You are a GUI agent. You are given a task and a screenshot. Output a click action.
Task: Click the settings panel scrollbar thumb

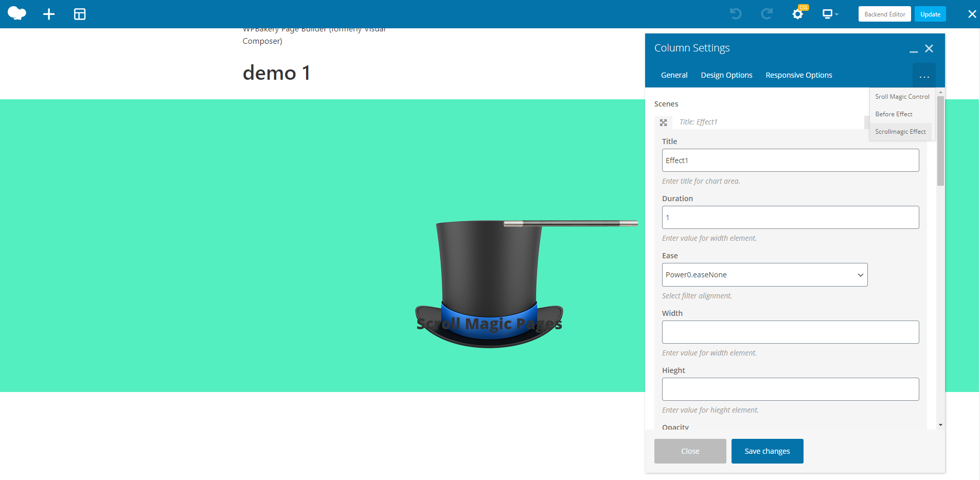point(940,141)
